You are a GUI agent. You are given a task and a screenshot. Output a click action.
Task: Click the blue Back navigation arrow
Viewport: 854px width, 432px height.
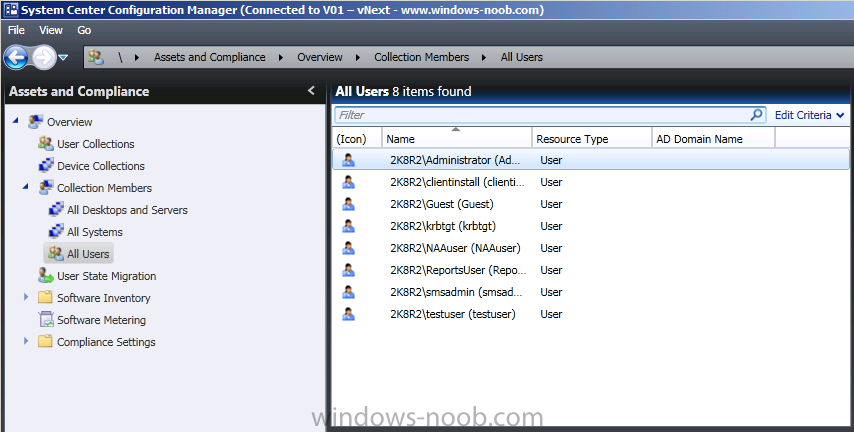16,57
